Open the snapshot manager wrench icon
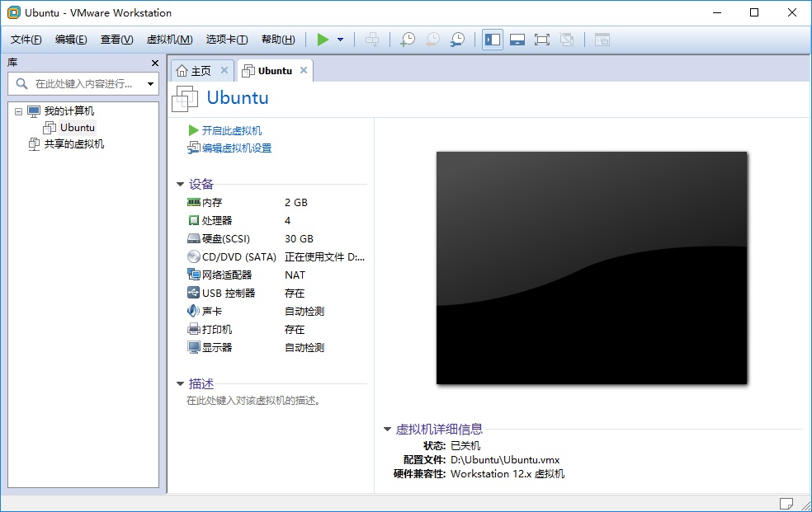Image resolution: width=812 pixels, height=512 pixels. click(457, 40)
